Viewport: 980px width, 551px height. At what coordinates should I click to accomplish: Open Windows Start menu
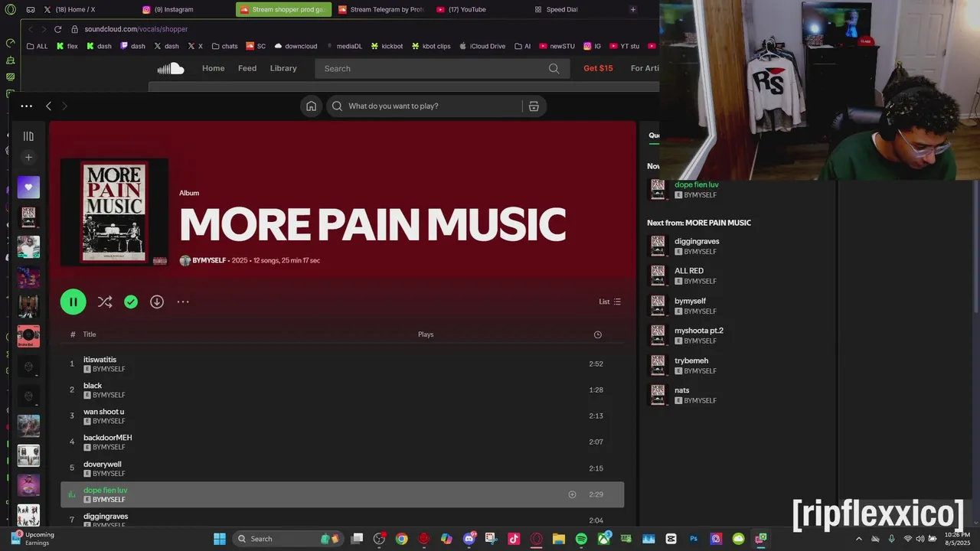(x=220, y=539)
